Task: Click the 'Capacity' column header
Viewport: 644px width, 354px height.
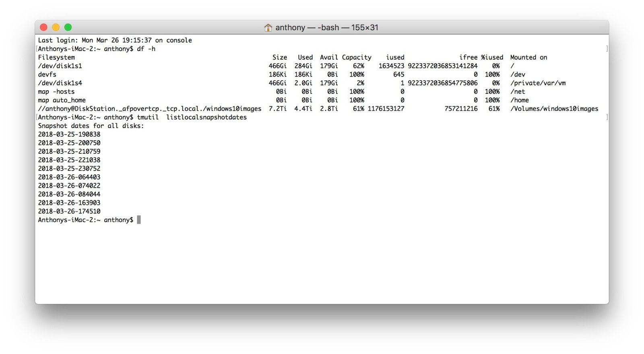Action: click(357, 58)
